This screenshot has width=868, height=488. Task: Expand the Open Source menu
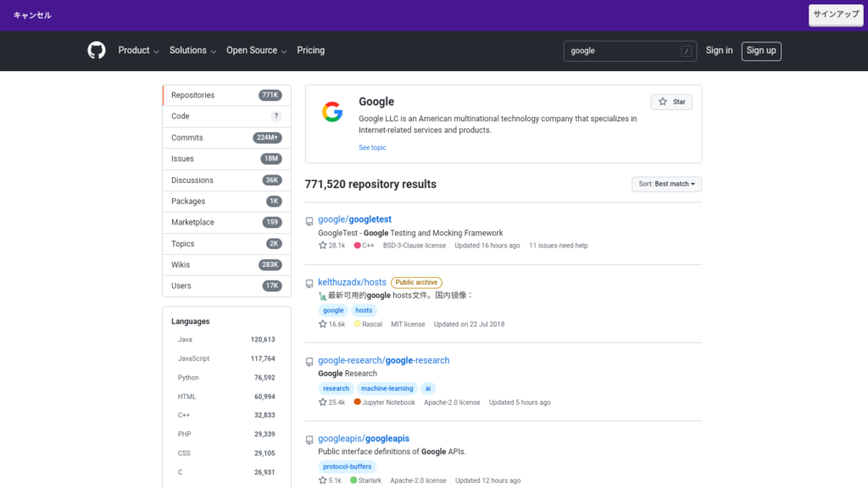pos(256,51)
